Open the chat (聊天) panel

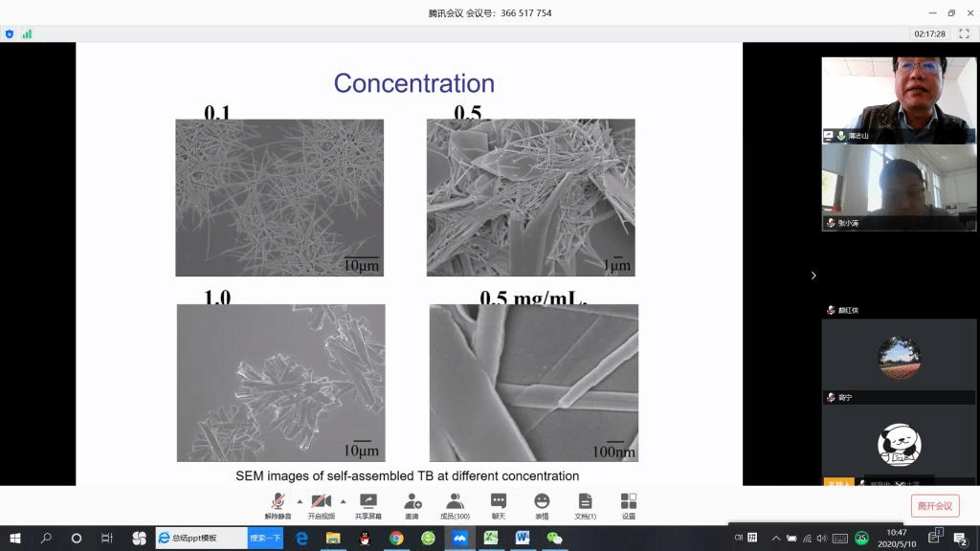498,503
